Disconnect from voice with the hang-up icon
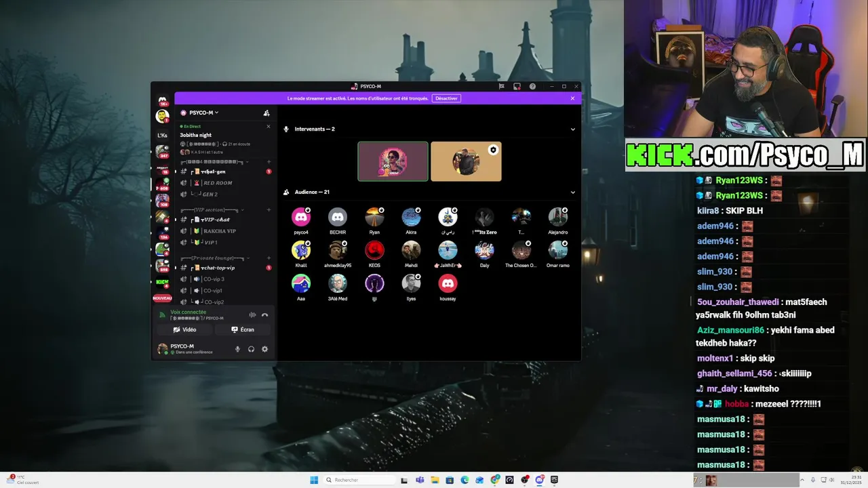 (264, 314)
